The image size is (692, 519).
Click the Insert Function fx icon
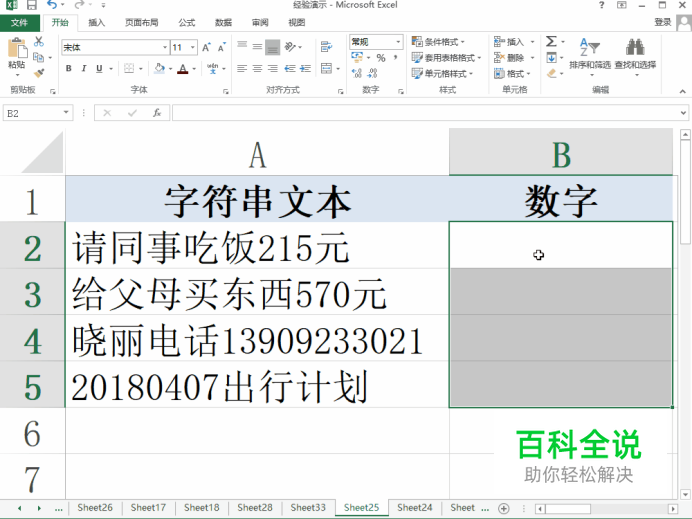157,113
